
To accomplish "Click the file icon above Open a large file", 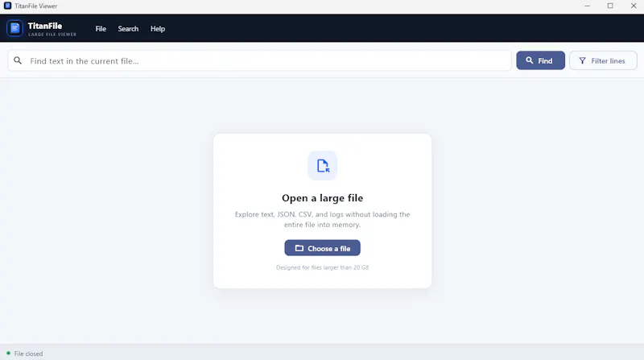I will coord(323,166).
